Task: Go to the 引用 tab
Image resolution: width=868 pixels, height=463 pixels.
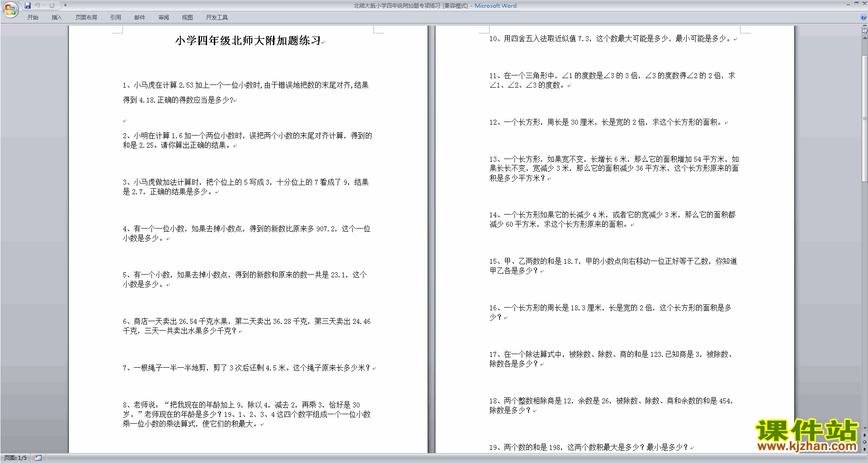Action: [116, 17]
